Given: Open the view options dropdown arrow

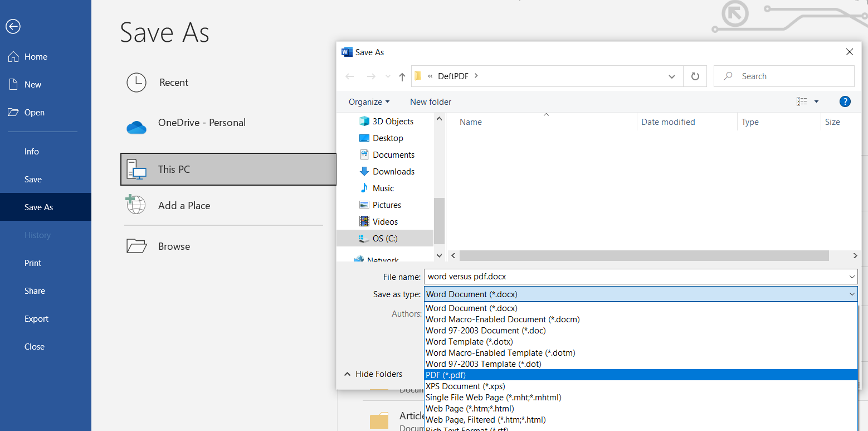Looking at the screenshot, I should [x=817, y=101].
